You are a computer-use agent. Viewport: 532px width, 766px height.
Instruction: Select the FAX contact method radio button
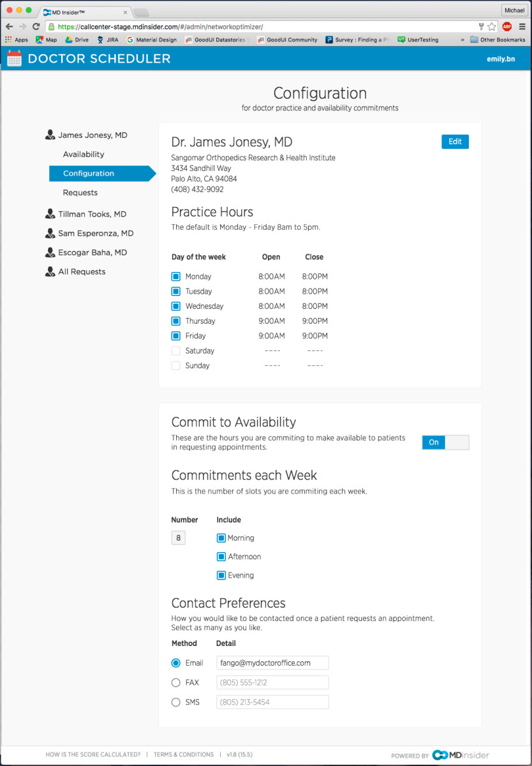click(x=176, y=682)
